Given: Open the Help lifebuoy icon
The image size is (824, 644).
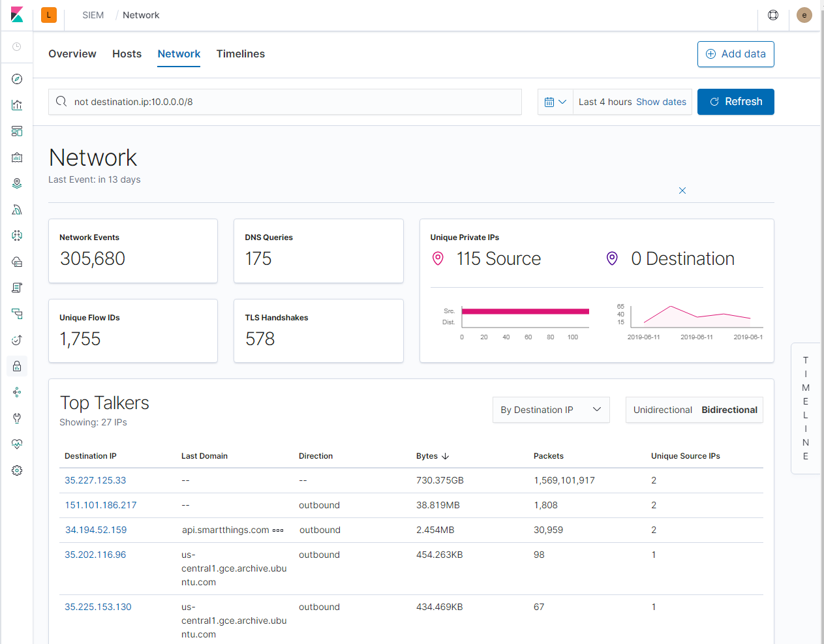Looking at the screenshot, I should tap(772, 15).
